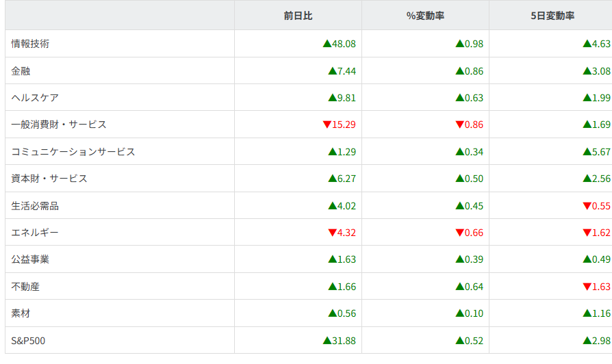Open the ヘルスケア sector row
612x364 pixels.
pos(35,98)
